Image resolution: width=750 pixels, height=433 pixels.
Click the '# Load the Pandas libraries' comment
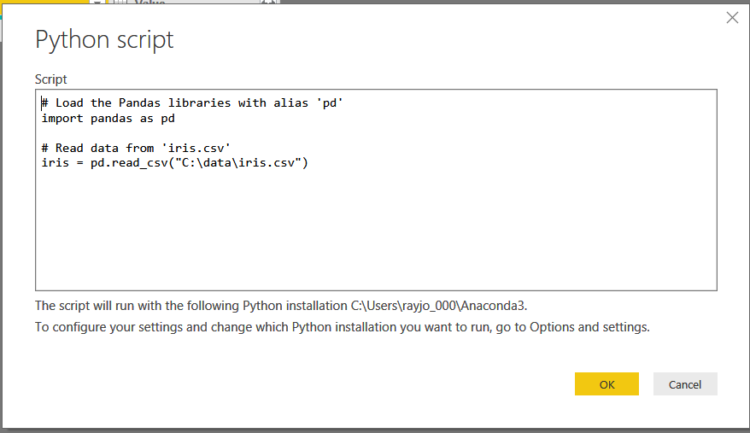click(192, 103)
